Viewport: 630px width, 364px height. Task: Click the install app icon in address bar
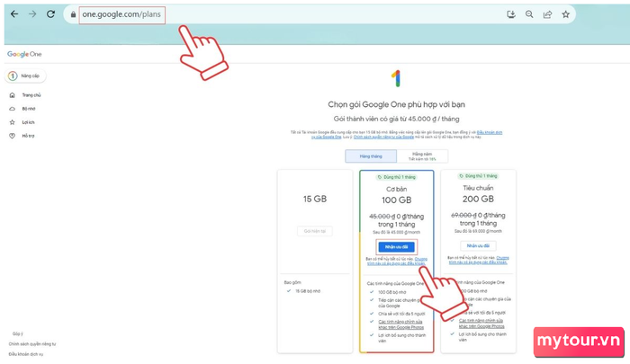[x=511, y=14]
